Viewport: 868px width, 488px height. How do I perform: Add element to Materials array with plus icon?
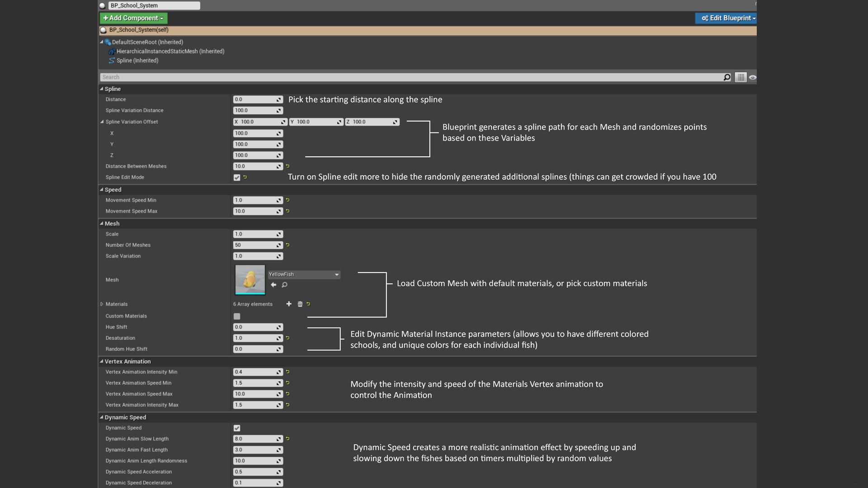[289, 304]
